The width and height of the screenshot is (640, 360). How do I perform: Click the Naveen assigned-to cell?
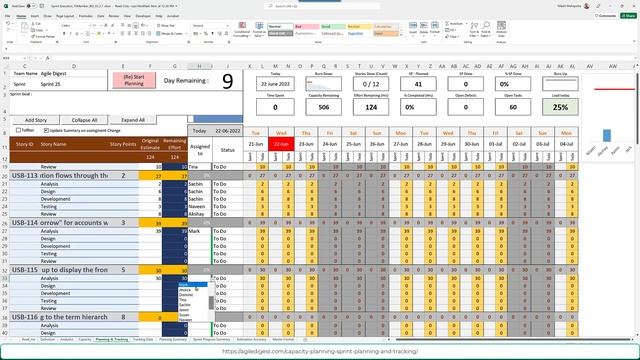[200, 207]
